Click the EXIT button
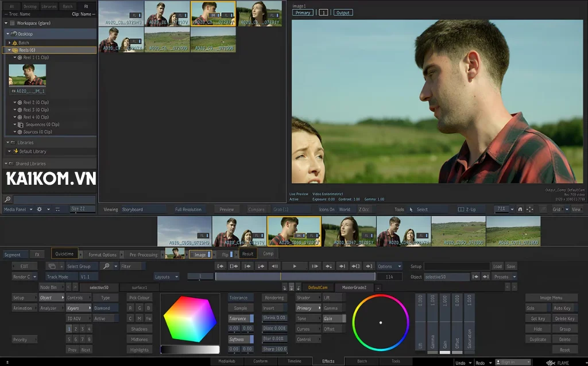 [24, 266]
